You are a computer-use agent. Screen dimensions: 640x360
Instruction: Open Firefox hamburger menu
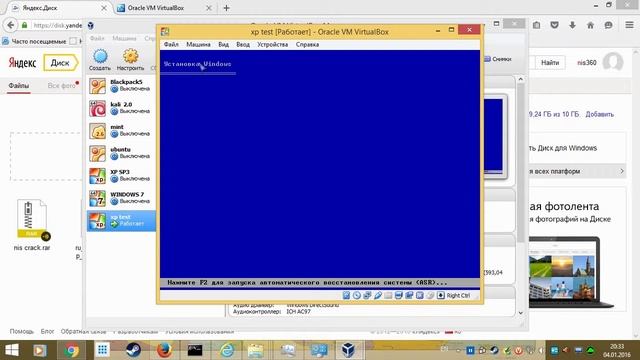pyautogui.click(x=629, y=25)
